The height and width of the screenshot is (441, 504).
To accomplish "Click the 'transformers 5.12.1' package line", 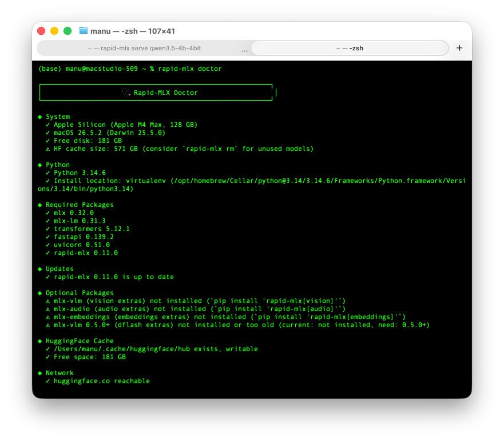I will coord(92,229).
